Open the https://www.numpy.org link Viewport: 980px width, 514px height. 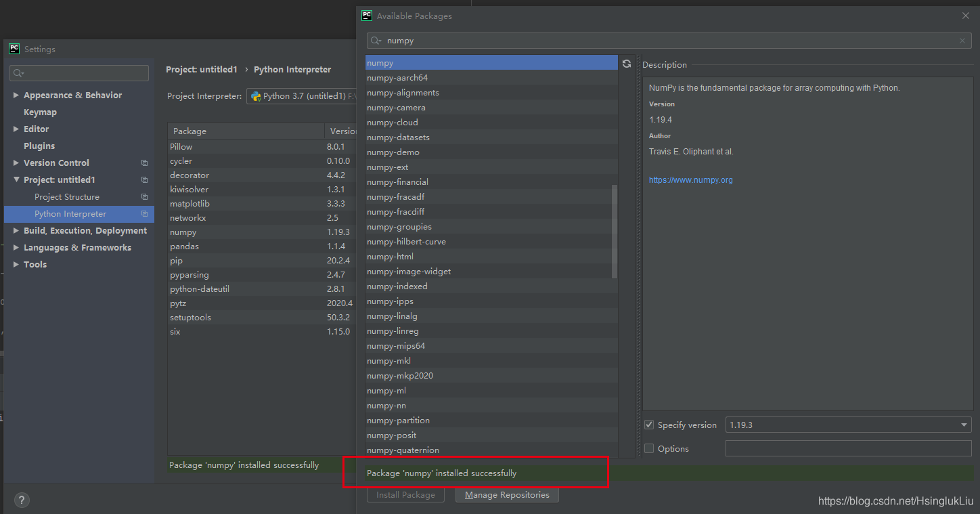[x=691, y=180]
